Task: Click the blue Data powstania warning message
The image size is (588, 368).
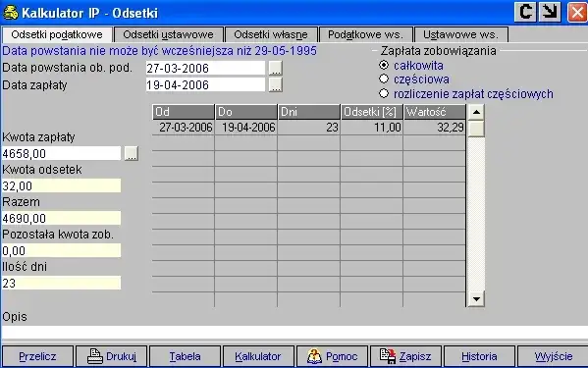Action: pyautogui.click(x=160, y=51)
